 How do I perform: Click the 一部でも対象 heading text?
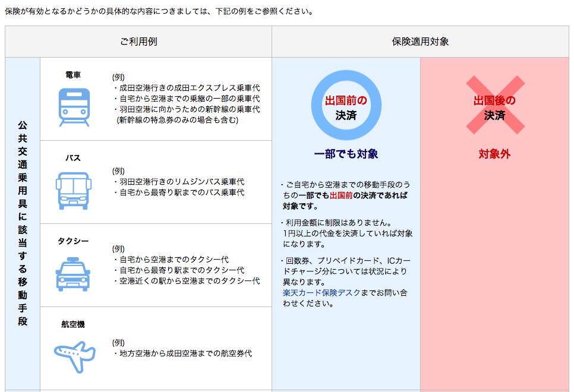point(346,154)
